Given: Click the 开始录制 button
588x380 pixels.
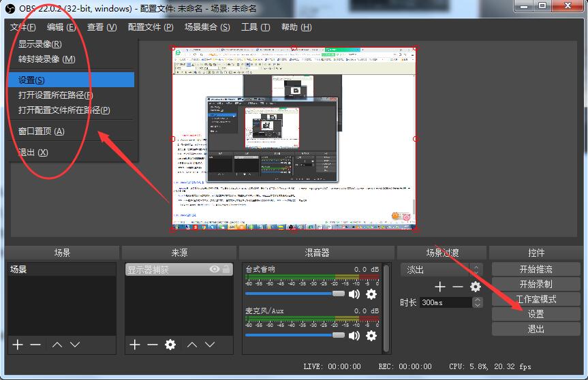Looking at the screenshot, I should pyautogui.click(x=536, y=284).
